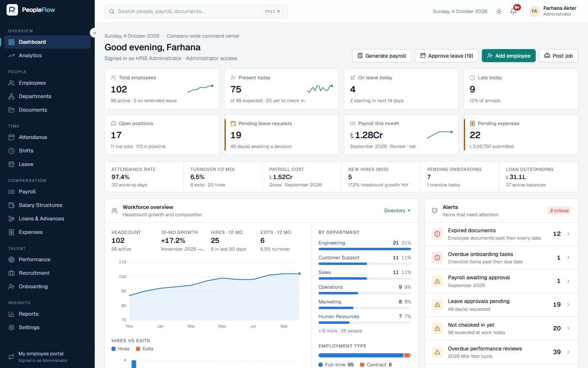Viewport: 588px width, 368px height.
Task: Select Documents in the sidebar
Action: pos(47,110)
